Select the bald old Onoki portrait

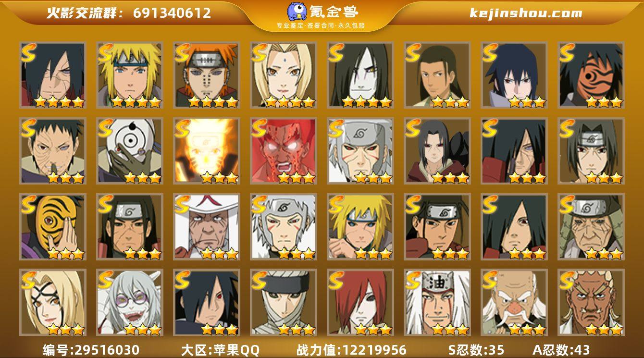click(514, 303)
